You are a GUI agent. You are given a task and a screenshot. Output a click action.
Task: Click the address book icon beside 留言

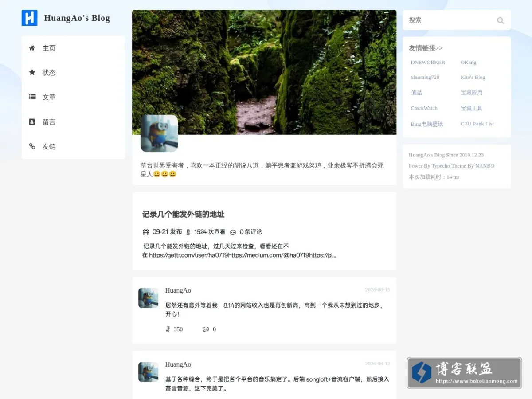(x=32, y=121)
